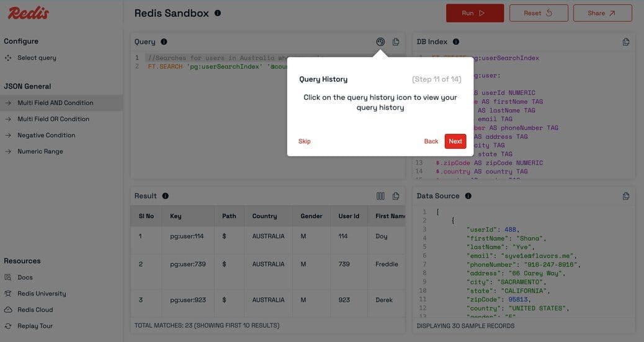Click the Redis logo
Viewport: 644px width, 342px height.
(29, 13)
